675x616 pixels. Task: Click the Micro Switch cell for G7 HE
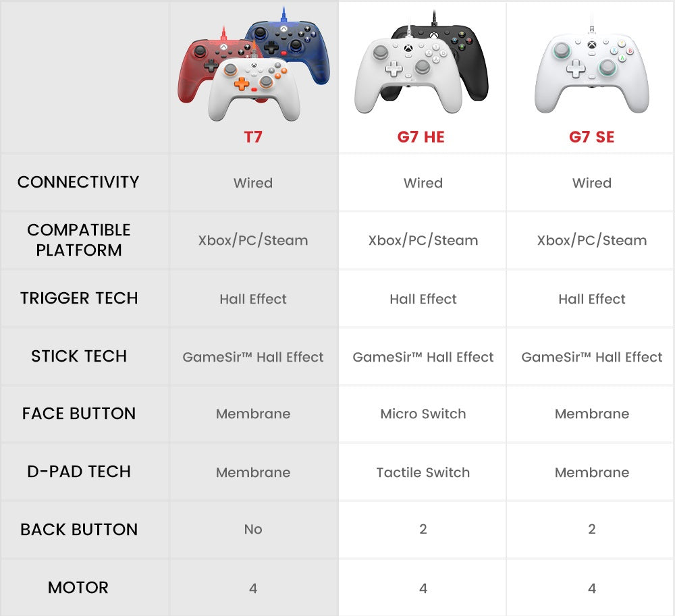click(x=423, y=414)
